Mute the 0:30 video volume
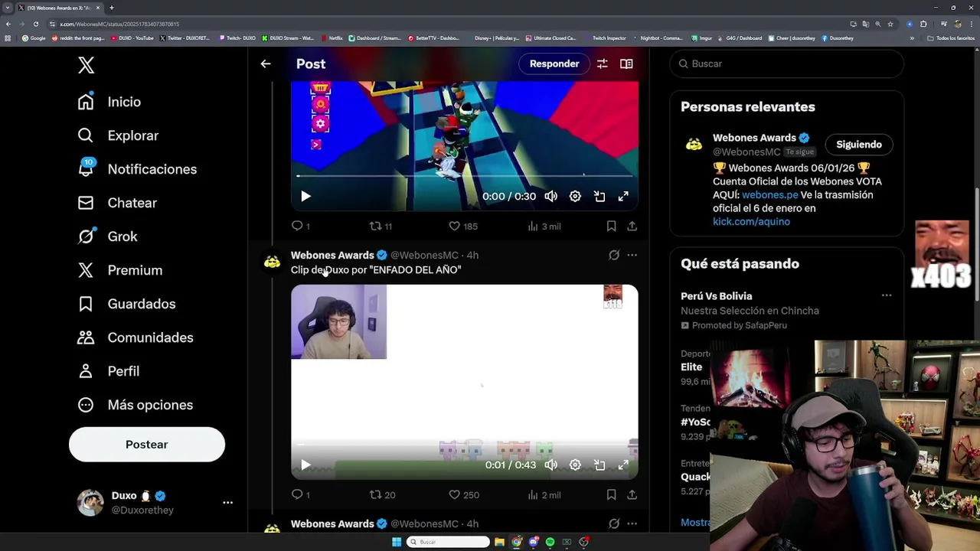This screenshot has width=980, height=551. tap(551, 197)
